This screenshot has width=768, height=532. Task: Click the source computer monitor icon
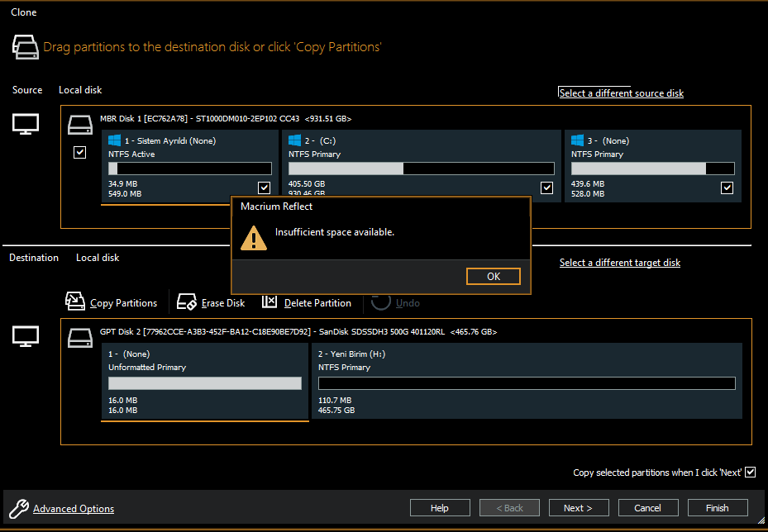pyautogui.click(x=26, y=124)
